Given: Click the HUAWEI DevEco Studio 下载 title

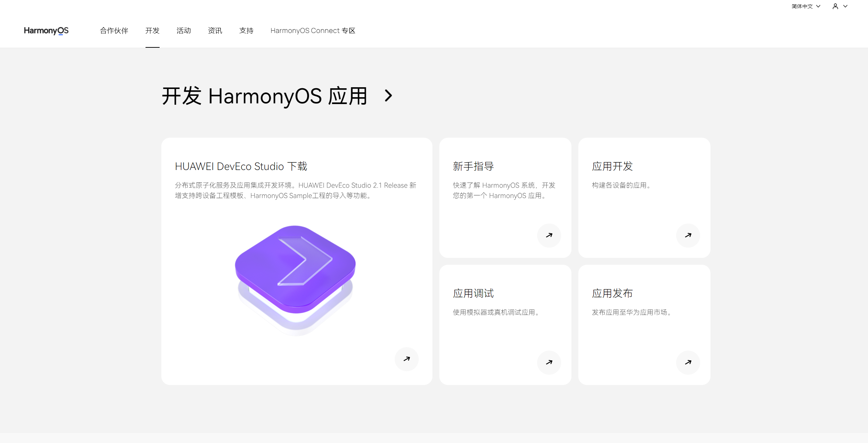Looking at the screenshot, I should [x=241, y=166].
